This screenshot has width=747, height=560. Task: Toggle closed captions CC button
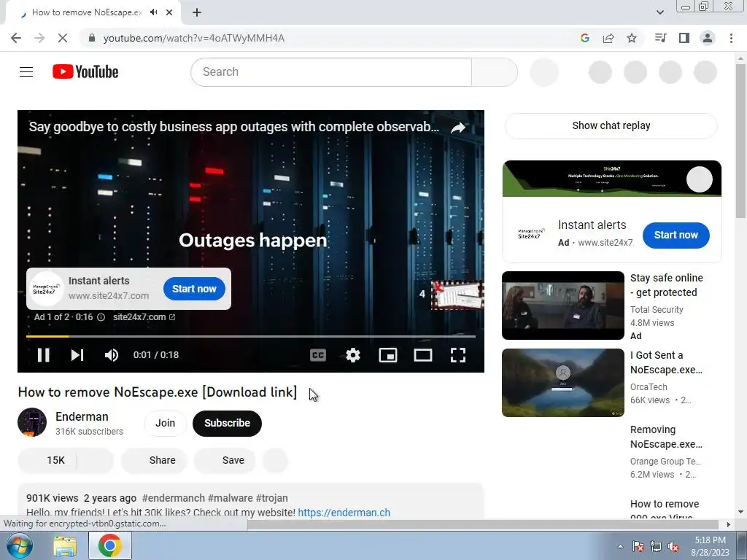[318, 355]
